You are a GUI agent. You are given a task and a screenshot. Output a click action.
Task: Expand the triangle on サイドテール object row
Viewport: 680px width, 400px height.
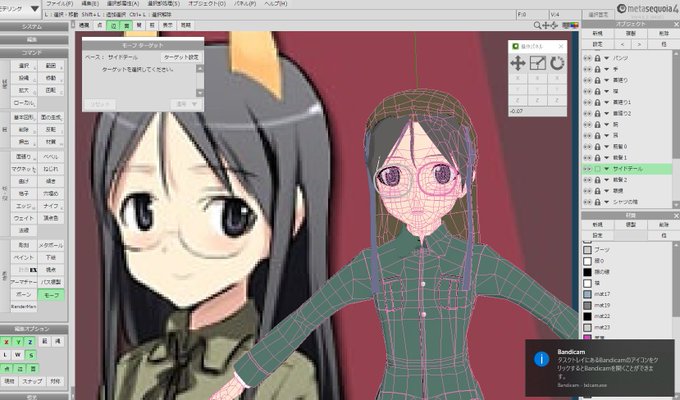pos(607,169)
